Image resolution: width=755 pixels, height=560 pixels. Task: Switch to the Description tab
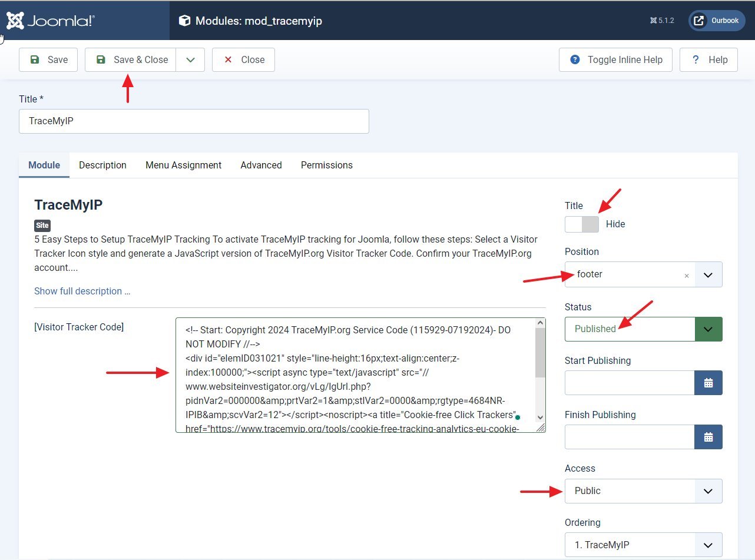click(102, 165)
